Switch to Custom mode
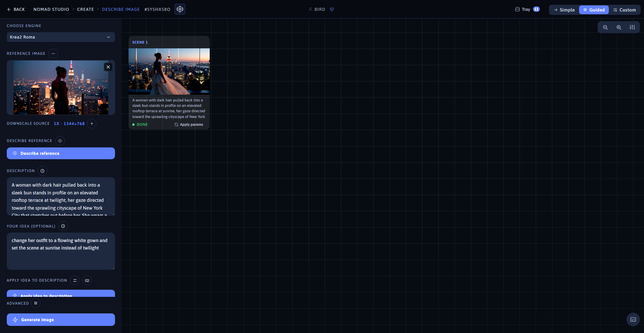644x333 pixels. [624, 10]
